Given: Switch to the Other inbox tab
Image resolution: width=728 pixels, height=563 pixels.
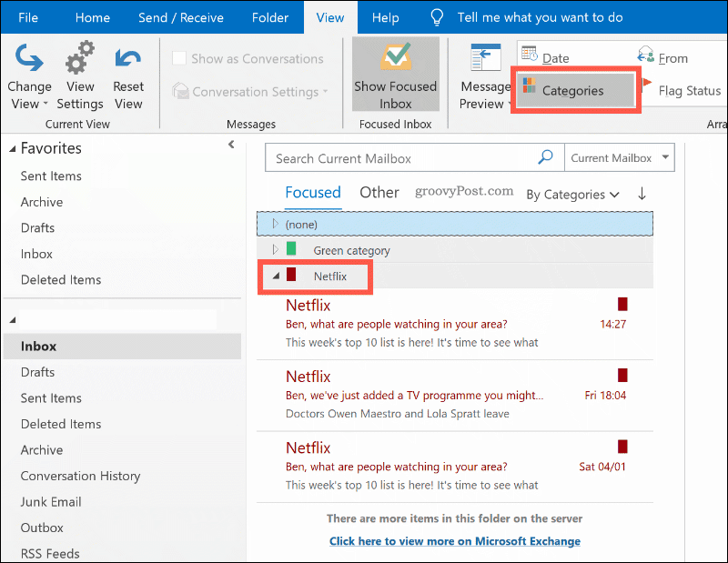Looking at the screenshot, I should pyautogui.click(x=379, y=192).
